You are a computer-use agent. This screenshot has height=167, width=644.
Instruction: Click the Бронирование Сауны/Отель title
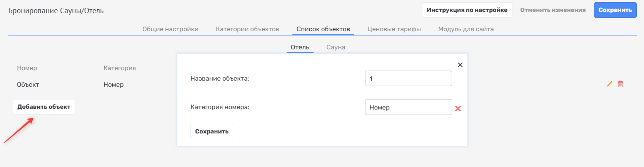[56, 11]
